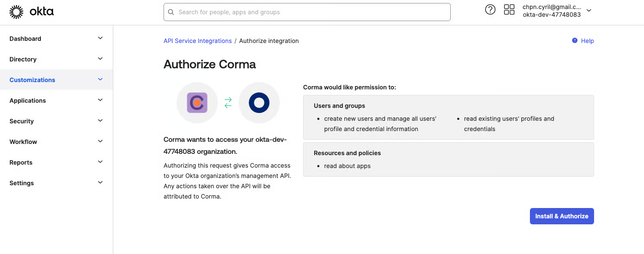Open the account dropdown arrow
Viewport: 644px width, 254px height.
coord(589,11)
